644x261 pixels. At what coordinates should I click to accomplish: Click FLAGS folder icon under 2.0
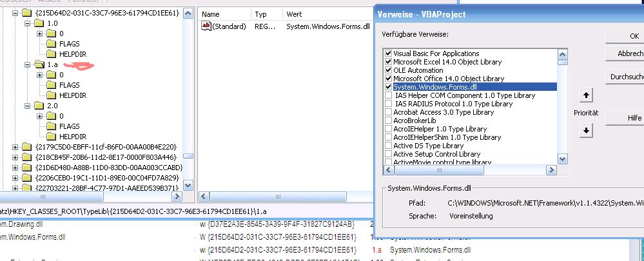point(52,126)
